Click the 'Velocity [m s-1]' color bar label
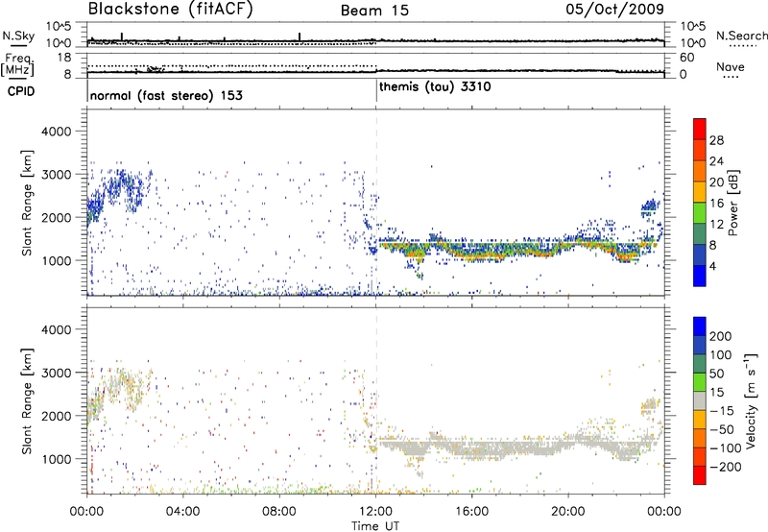 pyautogui.click(x=750, y=400)
